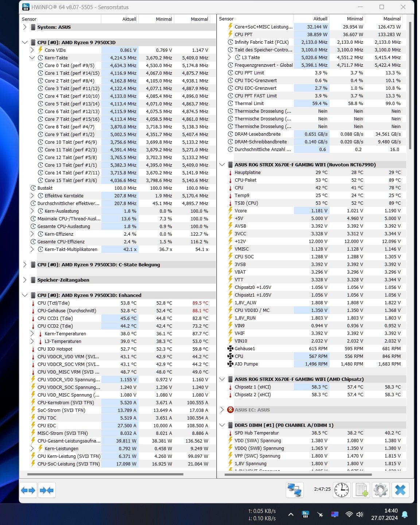Screen dimensions: 420x525
Task: Expand the ASUS EC: ASUS group
Action: (x=222, y=410)
